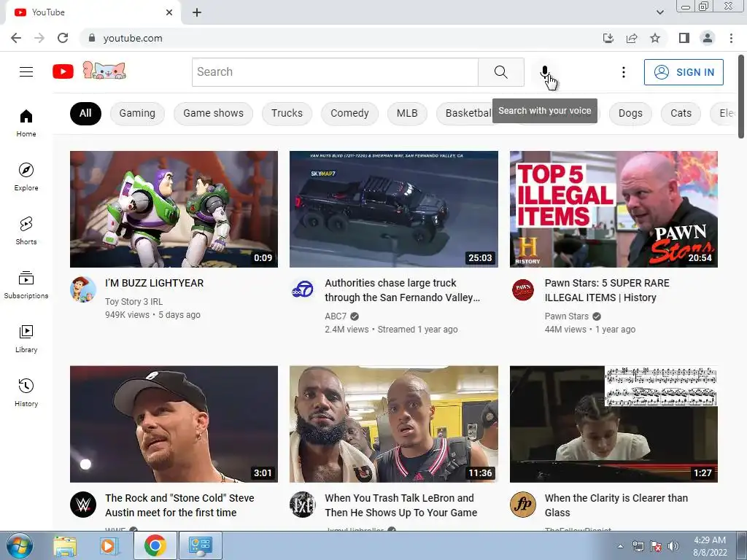Image resolution: width=747 pixels, height=560 pixels.
Task: Click the ABC7 channel avatar
Action: point(303,289)
